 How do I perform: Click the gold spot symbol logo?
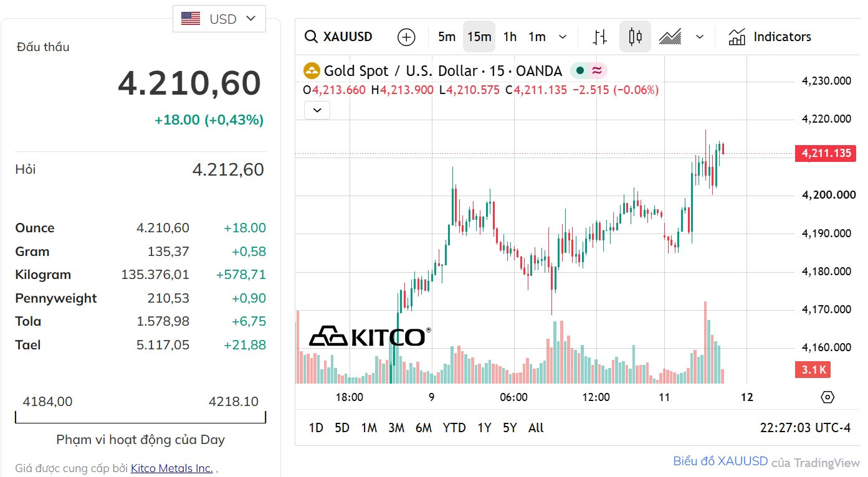pos(312,71)
